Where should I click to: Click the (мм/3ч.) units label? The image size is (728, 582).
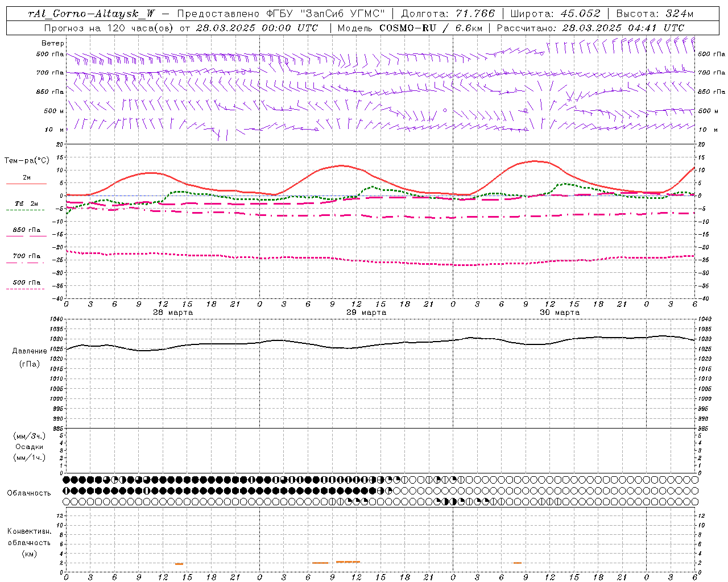(x=30, y=436)
